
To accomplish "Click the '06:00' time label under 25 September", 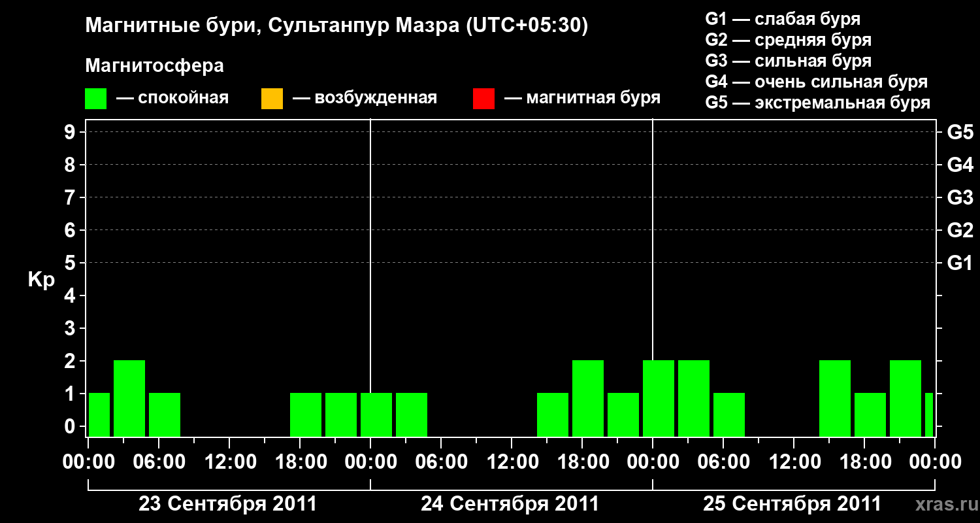I will (724, 462).
